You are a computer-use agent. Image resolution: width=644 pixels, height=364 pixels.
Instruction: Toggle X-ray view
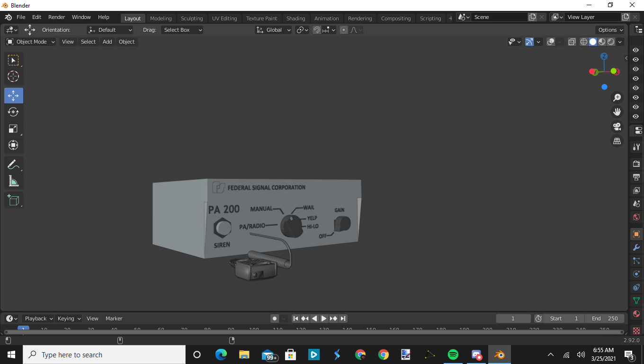[x=572, y=42]
